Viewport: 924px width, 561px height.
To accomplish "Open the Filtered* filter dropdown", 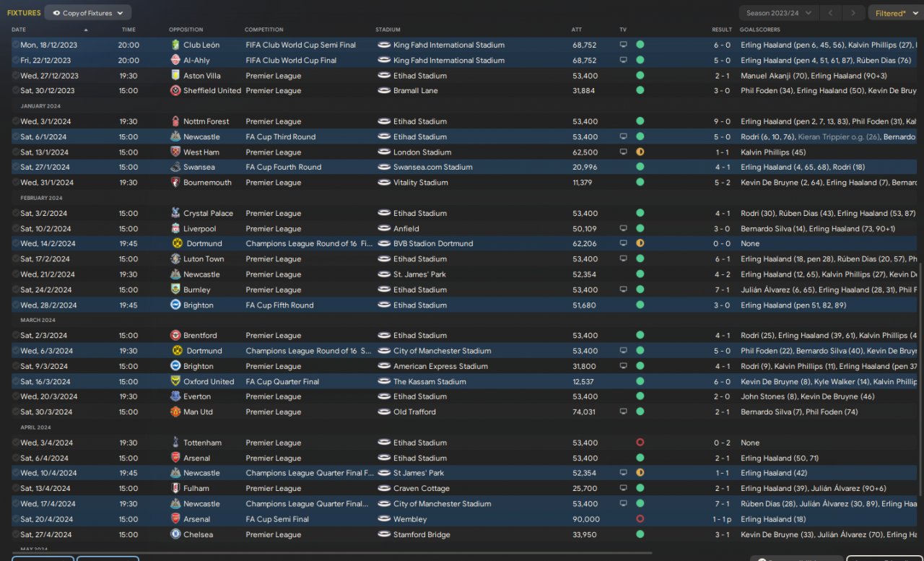I will (896, 13).
